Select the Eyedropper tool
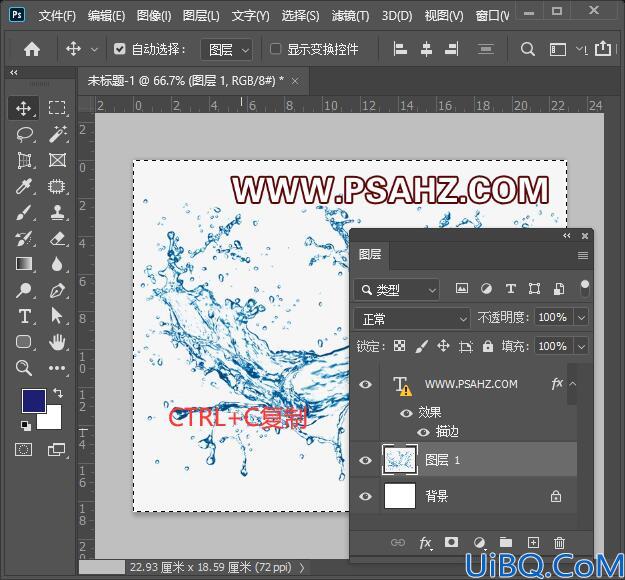 click(x=24, y=186)
